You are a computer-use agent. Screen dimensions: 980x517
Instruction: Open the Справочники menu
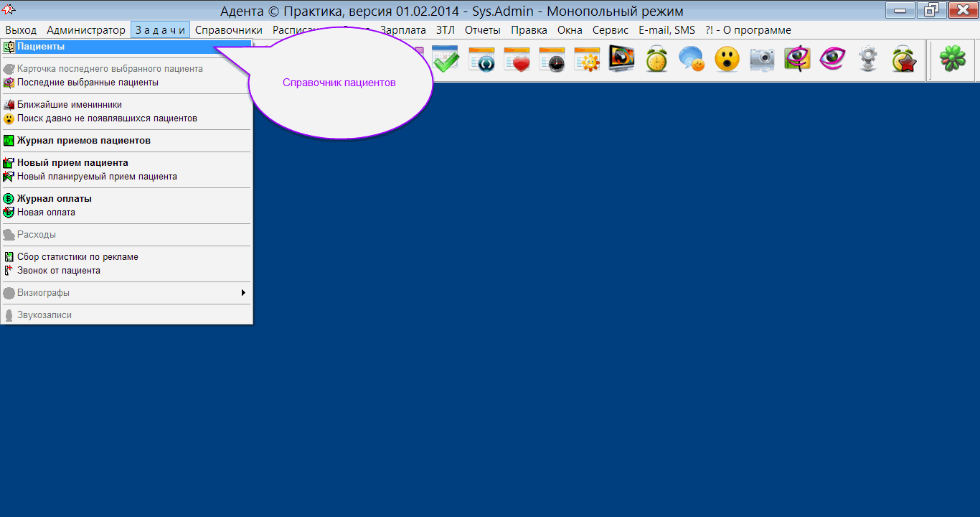coord(228,30)
